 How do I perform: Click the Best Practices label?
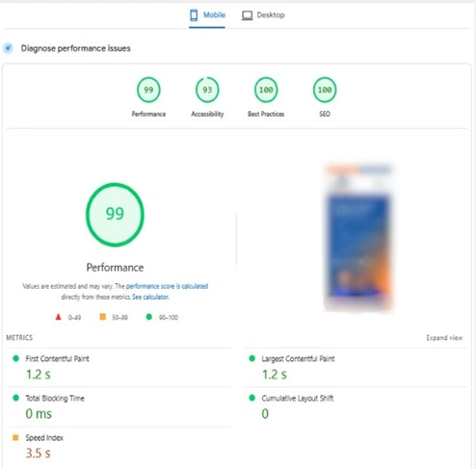pos(266,114)
